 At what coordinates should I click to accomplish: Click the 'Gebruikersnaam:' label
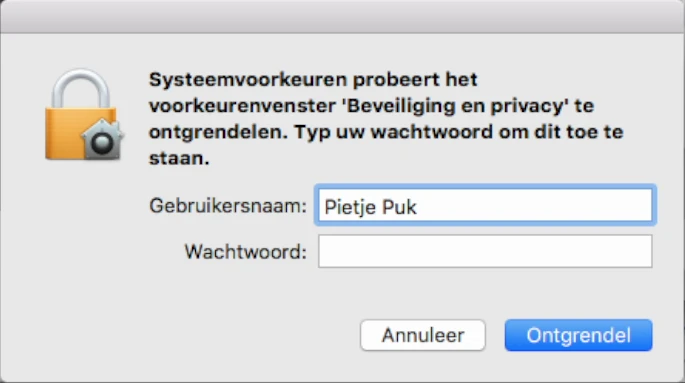point(228,206)
